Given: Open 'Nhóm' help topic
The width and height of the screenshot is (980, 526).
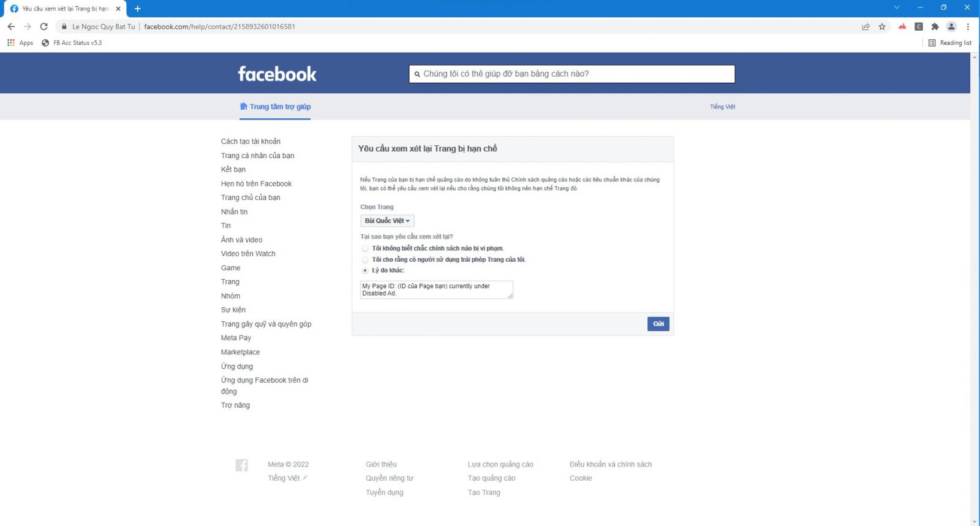Looking at the screenshot, I should coord(230,296).
